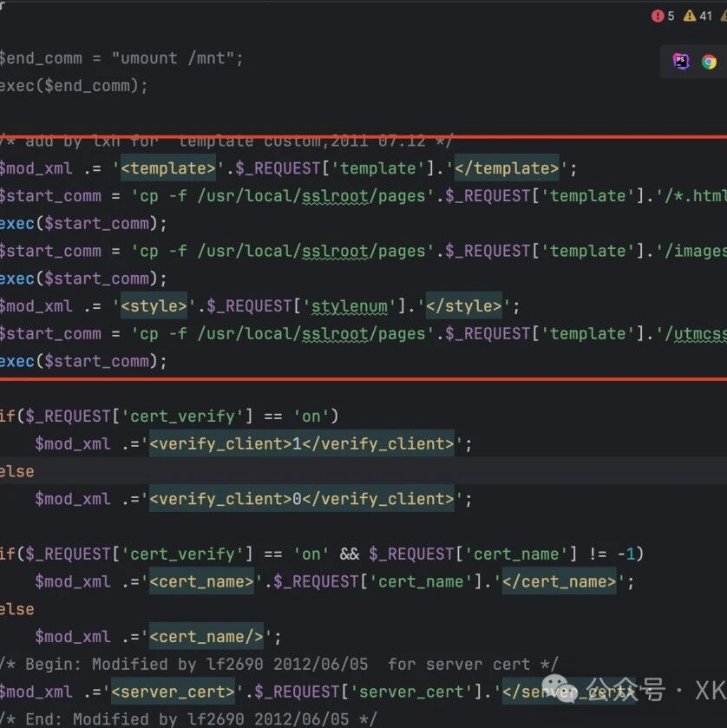Click the comment End: Modified by lf2690
727x728 pixels.
click(188, 719)
